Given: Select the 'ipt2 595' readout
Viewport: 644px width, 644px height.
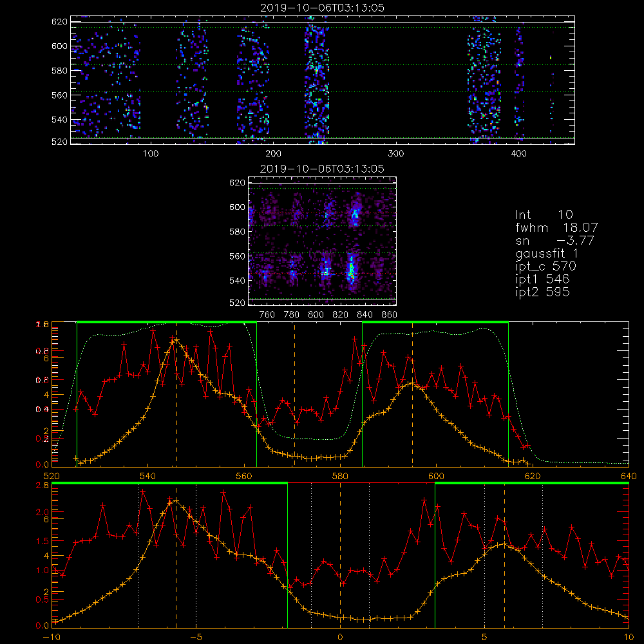Looking at the screenshot, I should coord(542,292).
